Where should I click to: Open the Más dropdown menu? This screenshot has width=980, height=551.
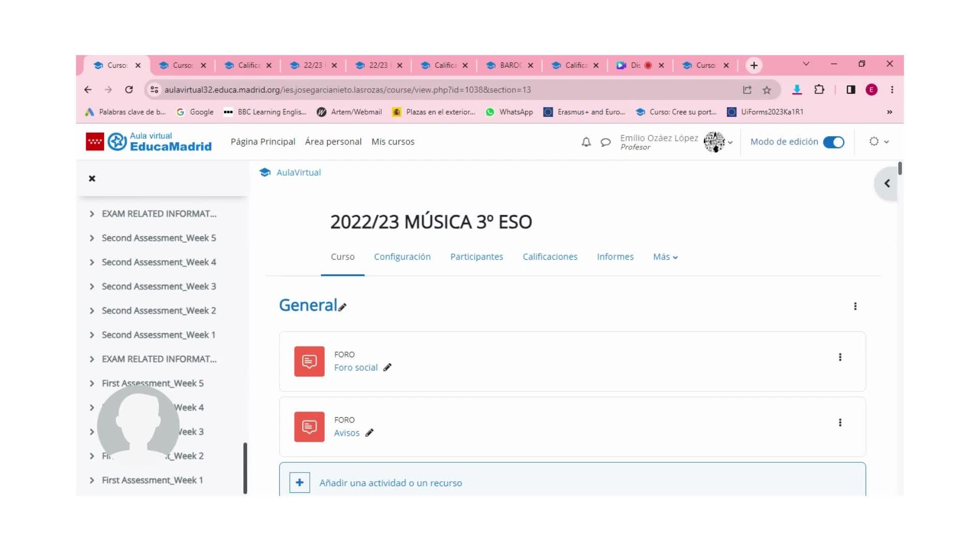click(x=665, y=257)
